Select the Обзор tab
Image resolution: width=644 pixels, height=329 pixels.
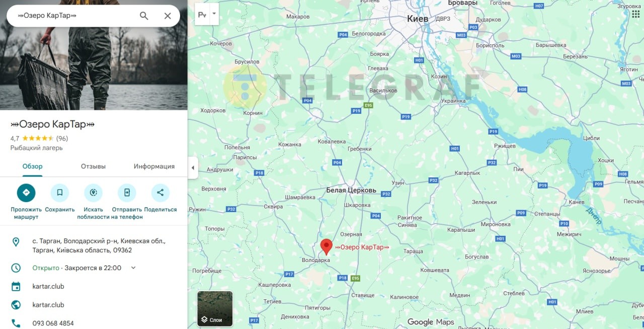pos(33,166)
